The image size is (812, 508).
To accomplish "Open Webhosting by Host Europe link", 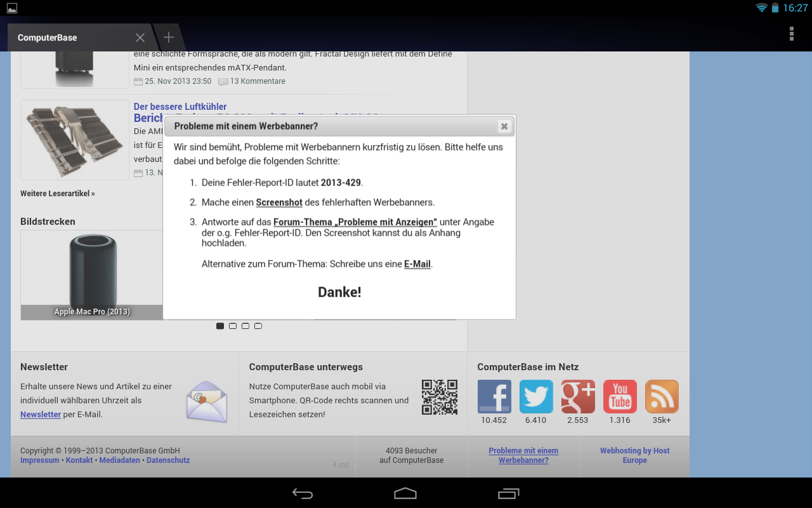I will pos(635,455).
